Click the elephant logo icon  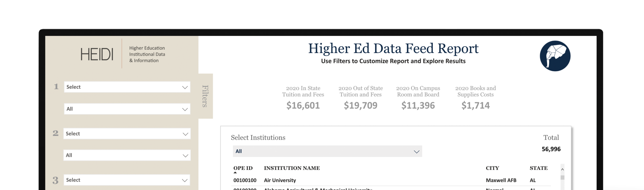(x=555, y=56)
